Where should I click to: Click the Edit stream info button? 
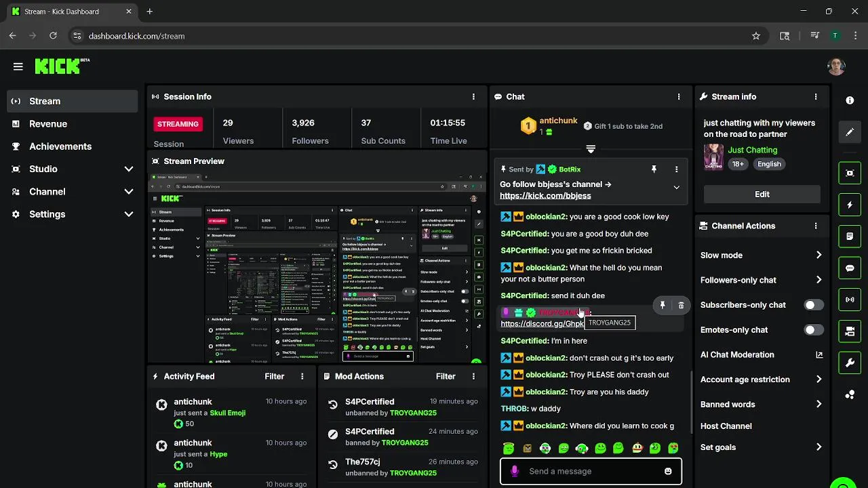(x=762, y=194)
